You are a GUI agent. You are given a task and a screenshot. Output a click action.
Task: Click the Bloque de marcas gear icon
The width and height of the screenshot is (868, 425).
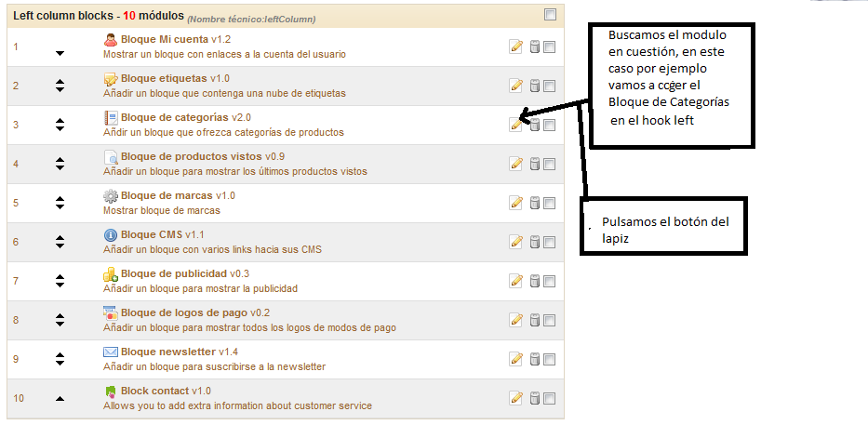tap(111, 196)
